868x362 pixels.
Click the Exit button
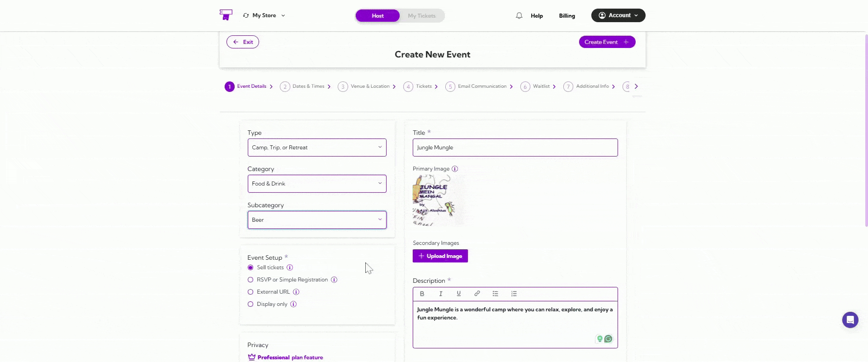click(x=243, y=42)
